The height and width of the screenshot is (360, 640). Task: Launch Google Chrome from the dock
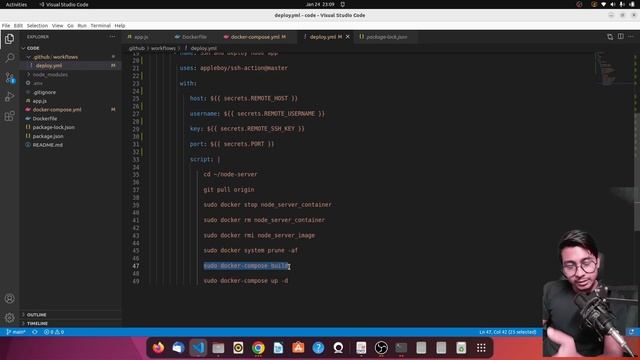pos(258,348)
